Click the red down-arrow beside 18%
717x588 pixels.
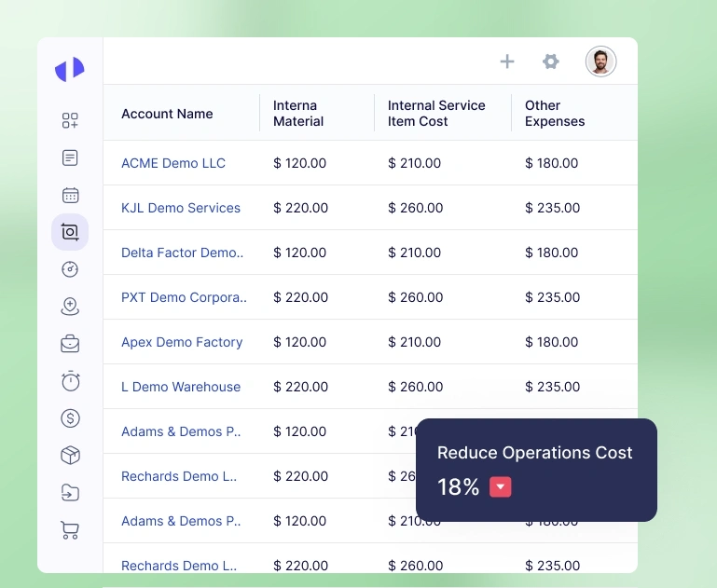tap(501, 486)
